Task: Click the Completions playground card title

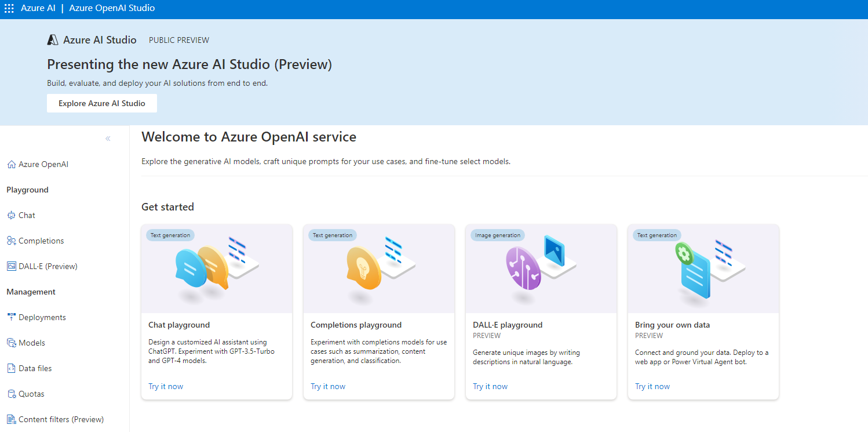Action: click(356, 325)
